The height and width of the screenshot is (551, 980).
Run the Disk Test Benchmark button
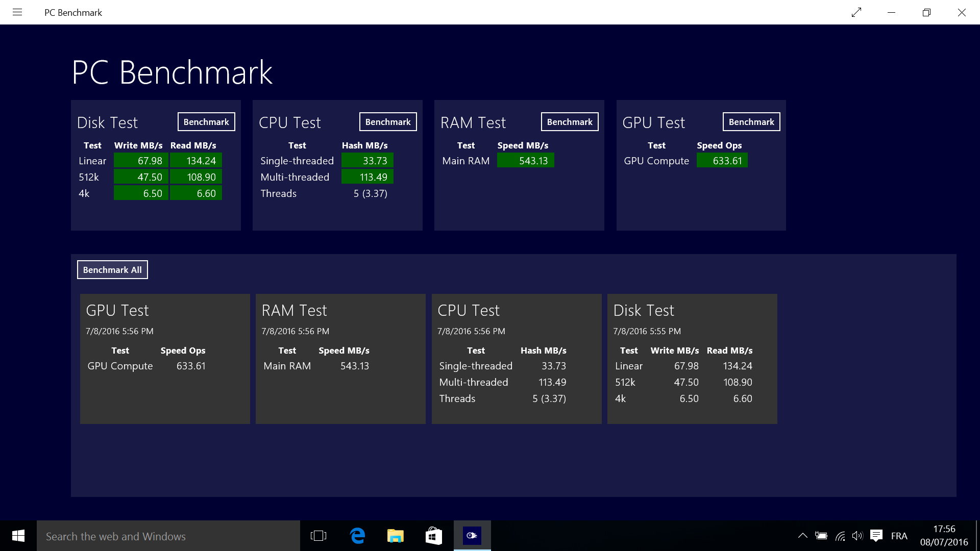(x=206, y=122)
